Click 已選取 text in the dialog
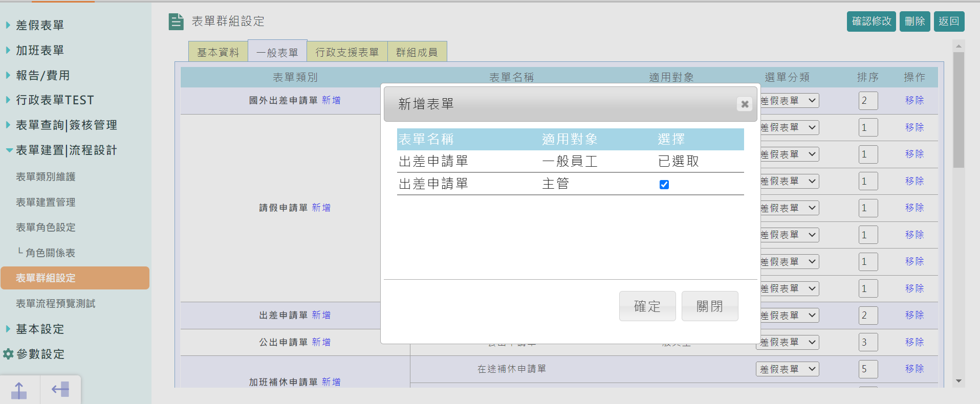 pos(679,162)
